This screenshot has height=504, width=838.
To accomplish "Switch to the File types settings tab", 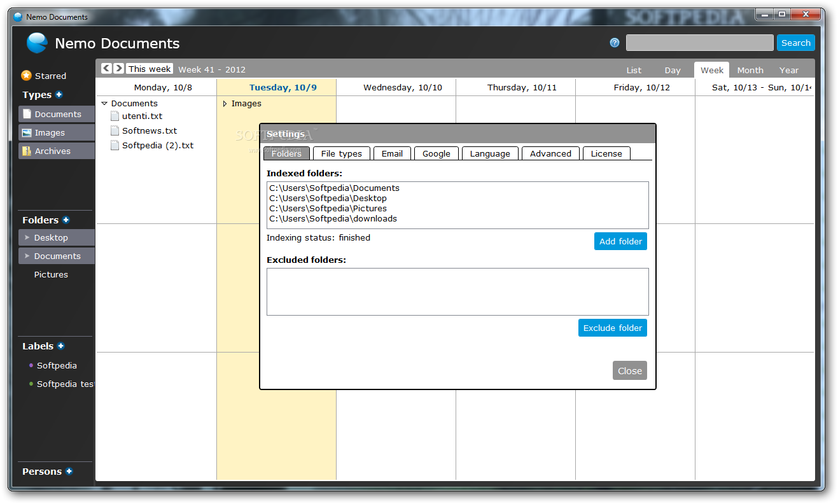I will click(342, 153).
